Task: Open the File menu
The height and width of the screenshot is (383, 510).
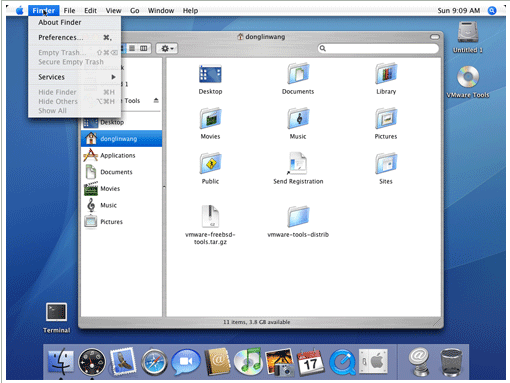Action: 69,10
